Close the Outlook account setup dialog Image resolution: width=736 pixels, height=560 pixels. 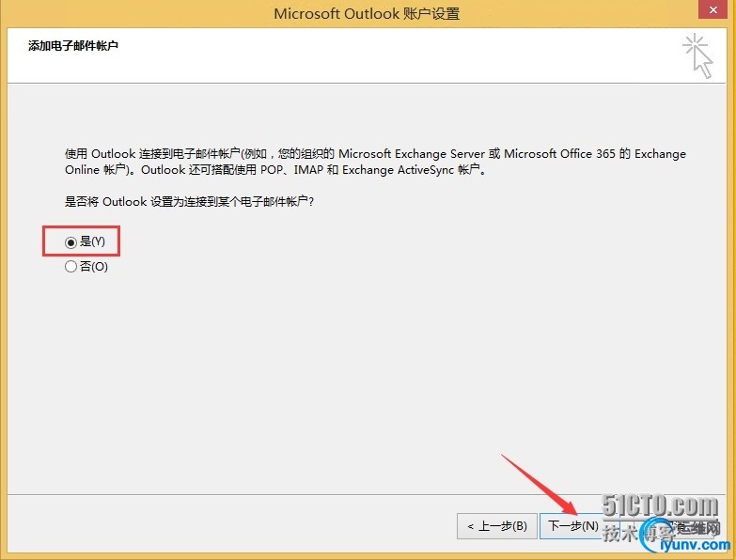(x=713, y=9)
